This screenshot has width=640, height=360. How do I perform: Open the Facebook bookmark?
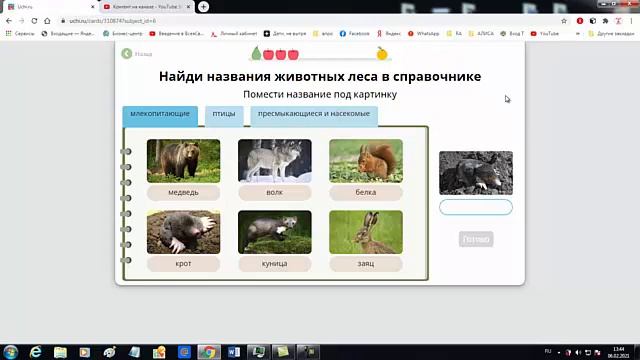355,33
